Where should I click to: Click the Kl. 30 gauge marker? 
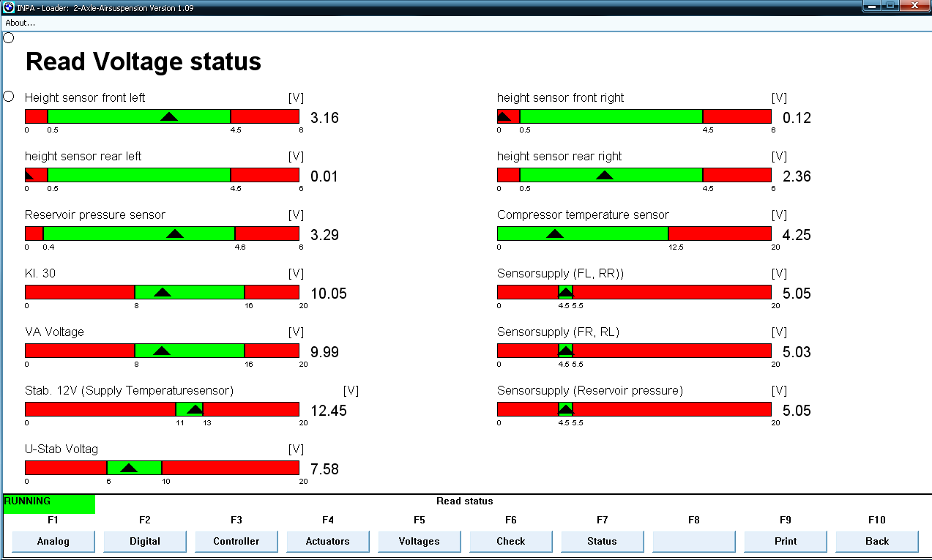click(163, 292)
